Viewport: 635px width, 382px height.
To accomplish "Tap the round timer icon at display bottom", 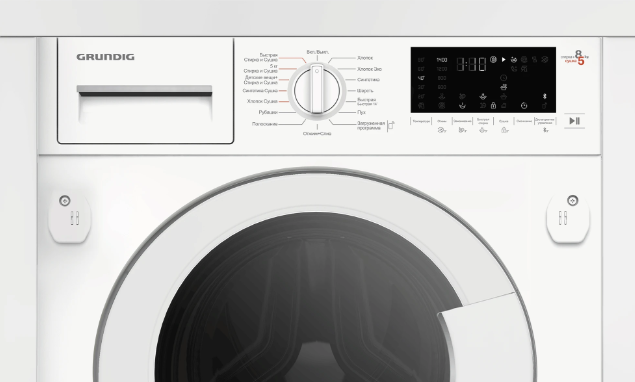I will tap(524, 106).
